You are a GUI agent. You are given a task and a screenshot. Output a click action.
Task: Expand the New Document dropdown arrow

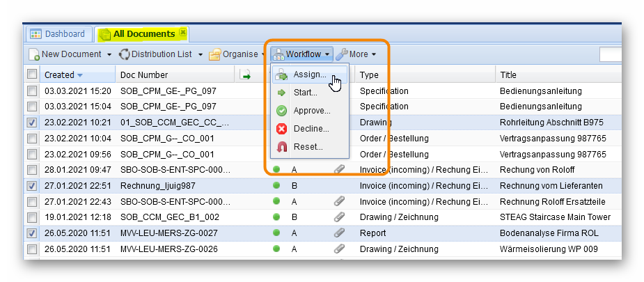click(108, 54)
